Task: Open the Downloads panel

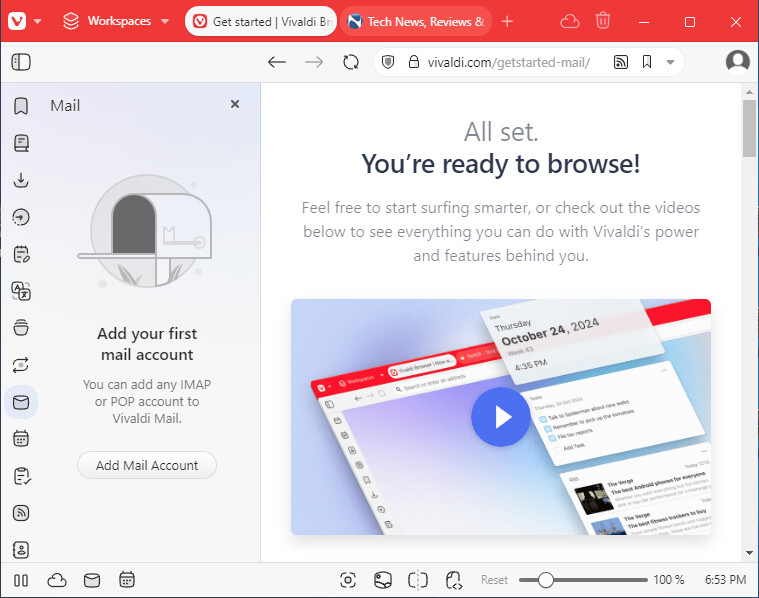Action: point(21,180)
